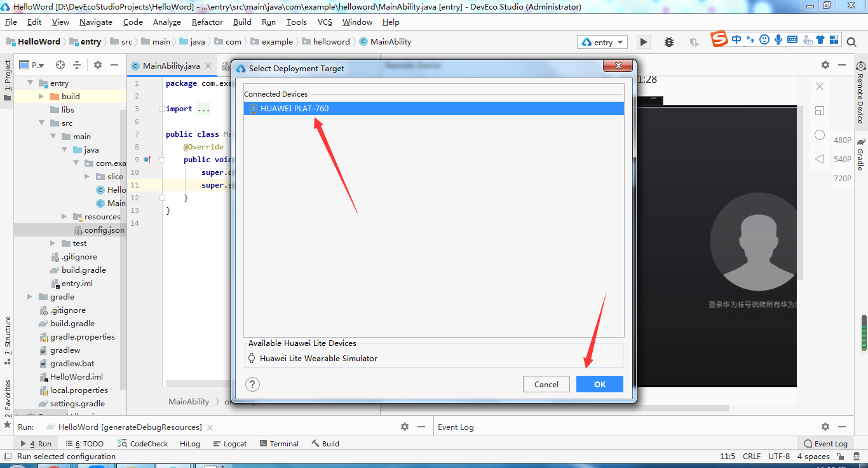Open Sogou soft keyboard icon
Screen dimensions: 868x468
coord(792,39)
